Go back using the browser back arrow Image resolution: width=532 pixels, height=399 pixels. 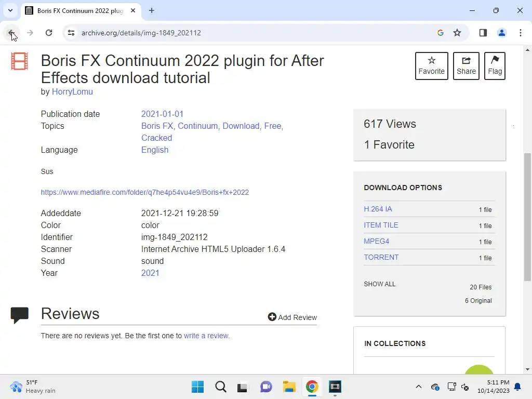(x=11, y=33)
